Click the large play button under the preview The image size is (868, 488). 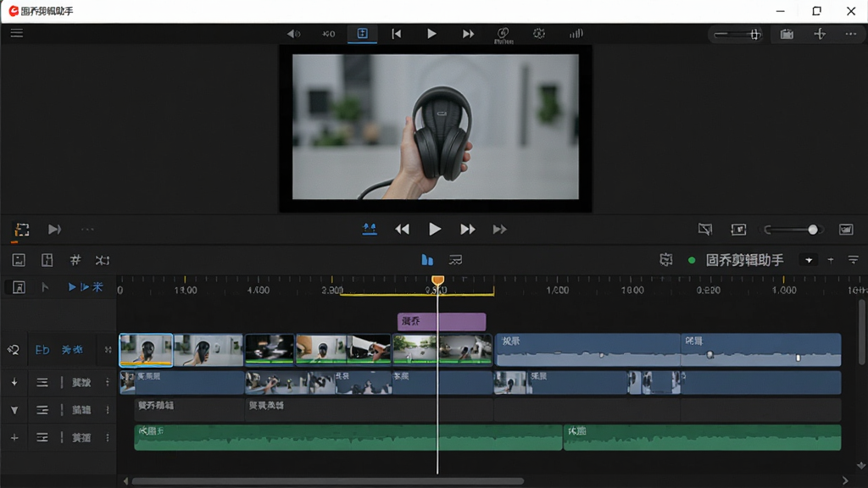[435, 229]
